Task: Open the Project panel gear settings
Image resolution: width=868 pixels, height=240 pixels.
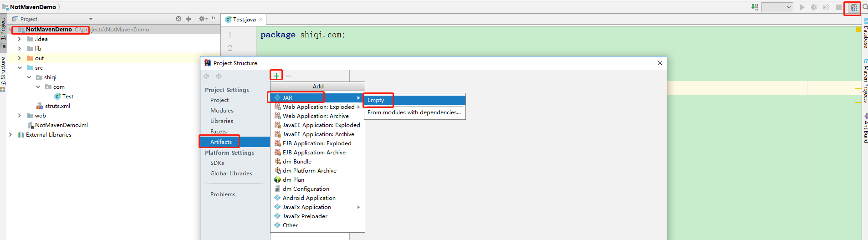Action: point(203,19)
